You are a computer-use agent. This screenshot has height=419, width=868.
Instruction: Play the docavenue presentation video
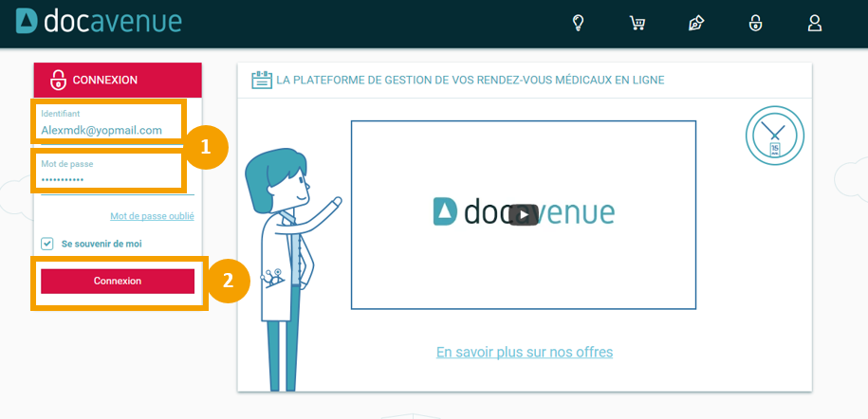(x=523, y=214)
